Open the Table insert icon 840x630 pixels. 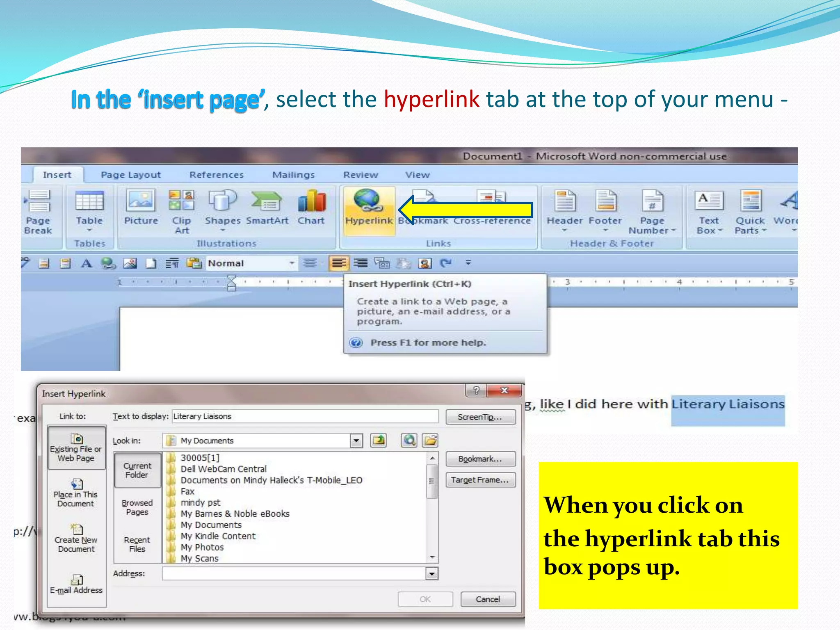click(x=89, y=210)
